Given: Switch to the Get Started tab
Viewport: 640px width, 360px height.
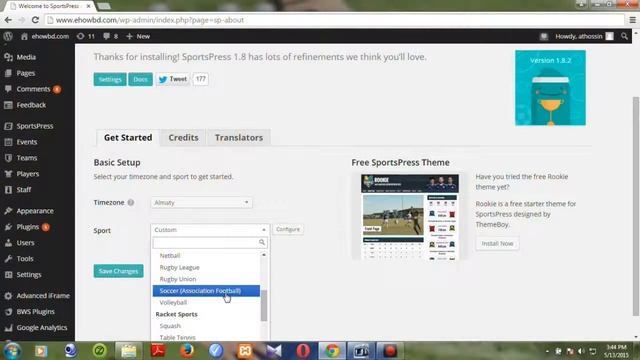Looking at the screenshot, I should [x=128, y=138].
